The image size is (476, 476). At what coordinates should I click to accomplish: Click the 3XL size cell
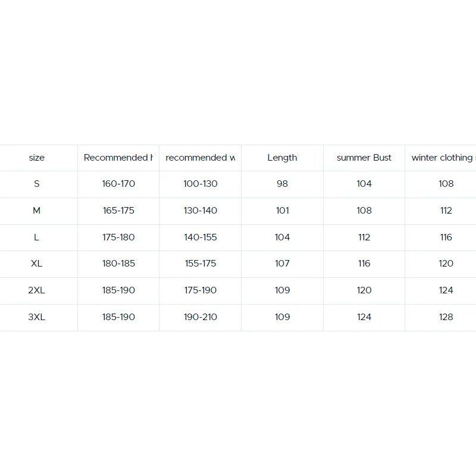click(x=37, y=317)
